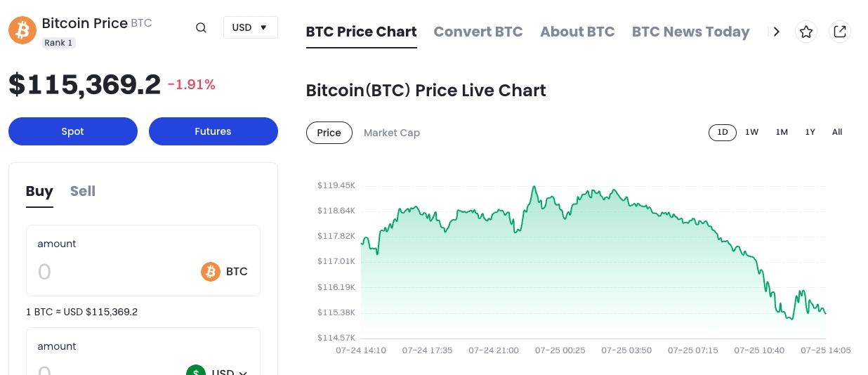Click the Bitcoin logo icon in header
This screenshot has height=375, width=868.
(x=22, y=30)
